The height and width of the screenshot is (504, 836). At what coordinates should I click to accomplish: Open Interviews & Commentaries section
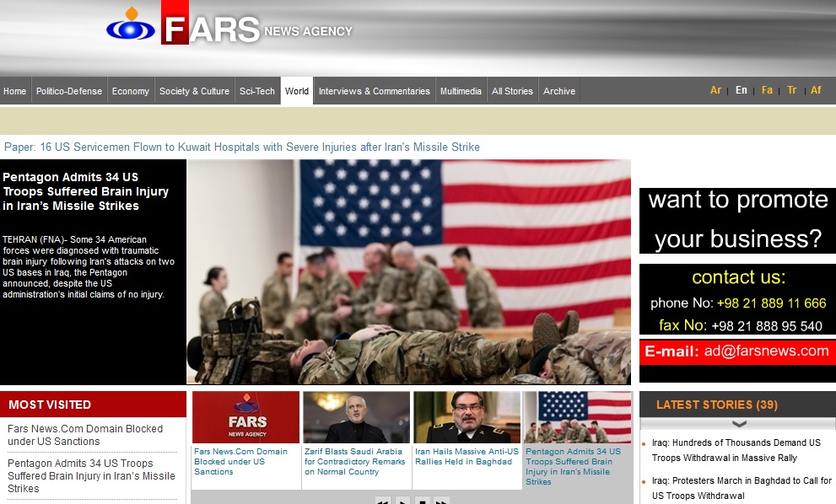[x=375, y=91]
